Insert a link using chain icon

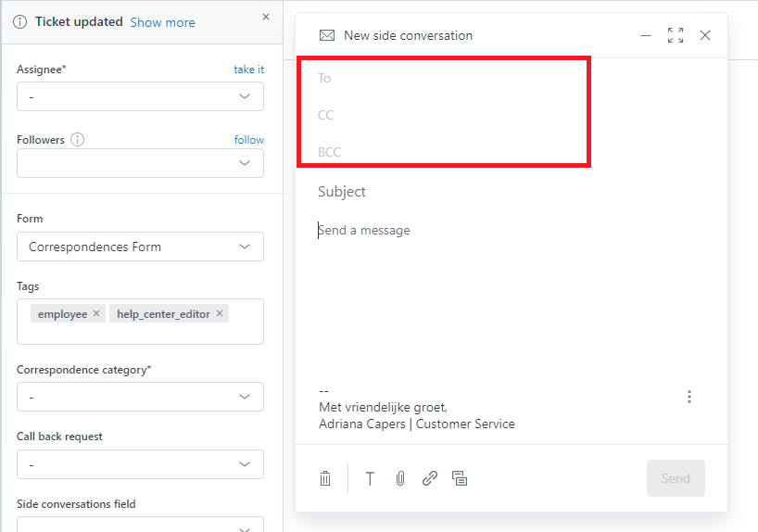click(x=430, y=478)
